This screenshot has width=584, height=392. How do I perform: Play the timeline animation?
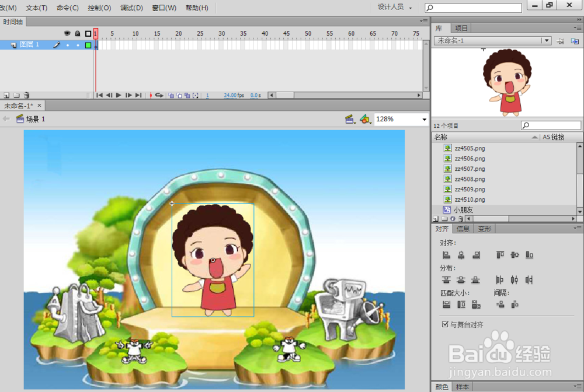119,95
